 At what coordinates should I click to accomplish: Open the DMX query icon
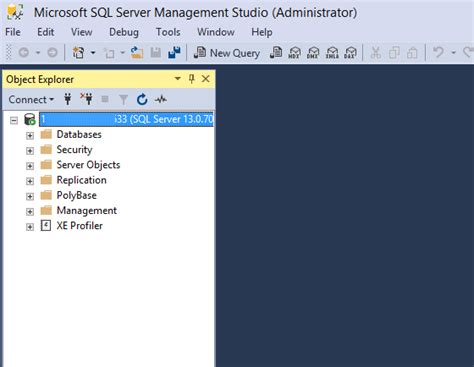pyautogui.click(x=313, y=53)
